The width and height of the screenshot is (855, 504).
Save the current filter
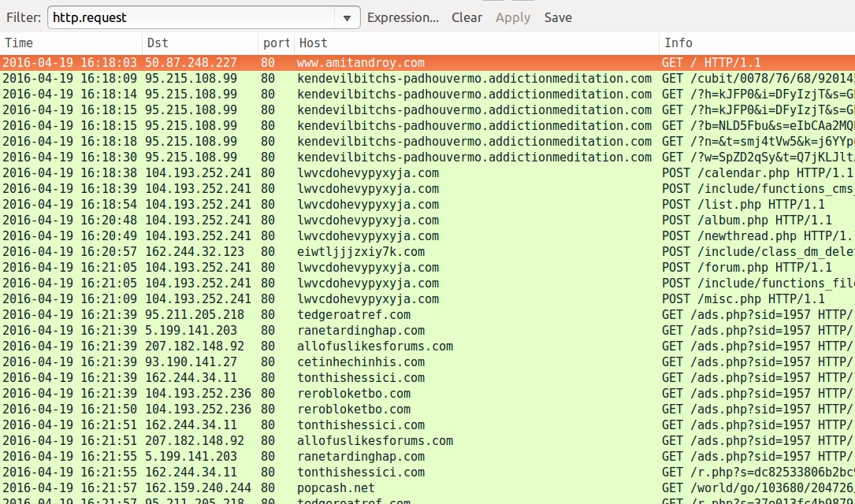(x=557, y=17)
